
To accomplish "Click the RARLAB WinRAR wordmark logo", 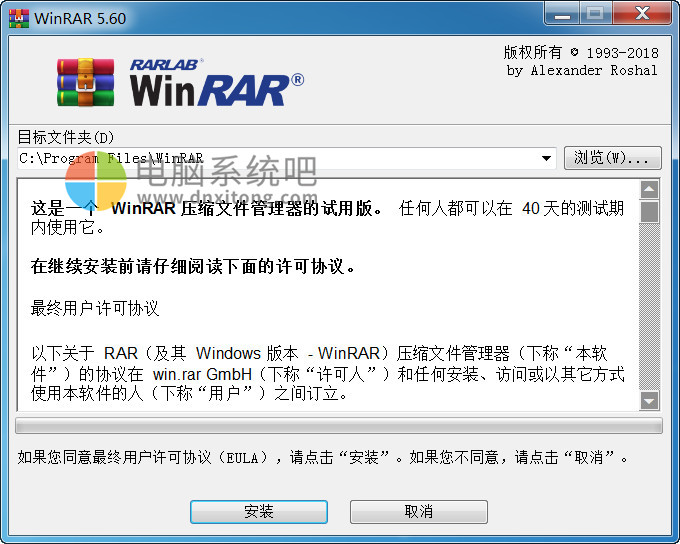I will pyautogui.click(x=217, y=82).
